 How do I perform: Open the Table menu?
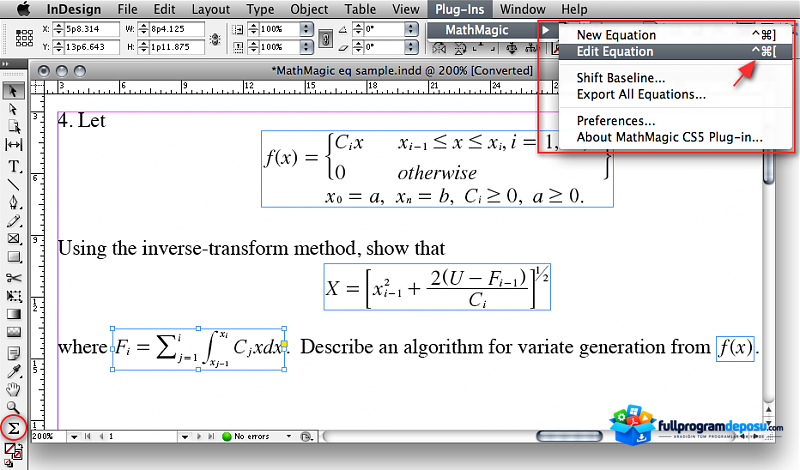point(360,9)
